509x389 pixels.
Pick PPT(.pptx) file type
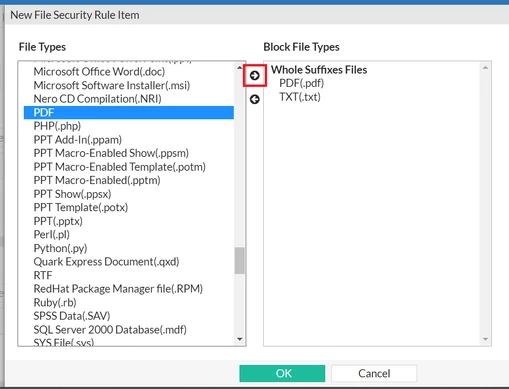(x=58, y=221)
